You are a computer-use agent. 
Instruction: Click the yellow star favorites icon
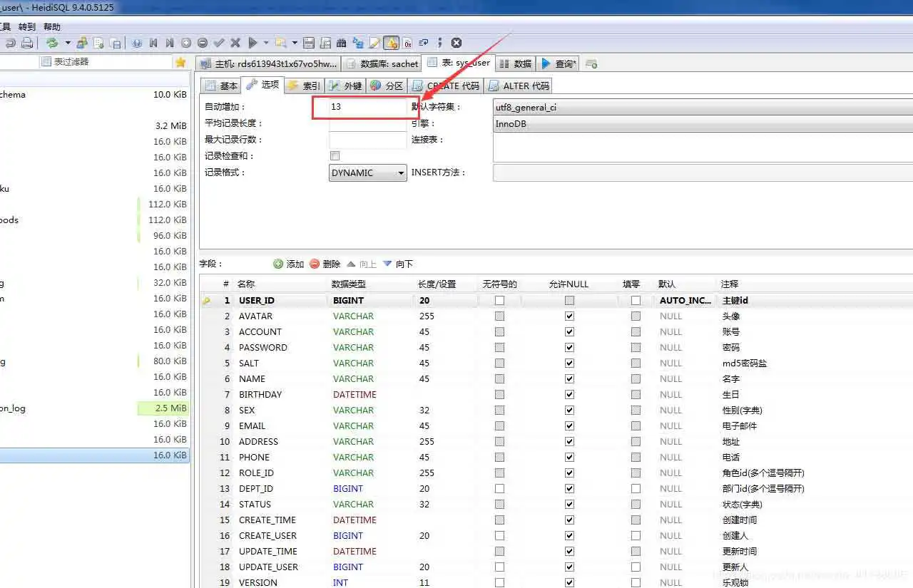tap(180, 63)
